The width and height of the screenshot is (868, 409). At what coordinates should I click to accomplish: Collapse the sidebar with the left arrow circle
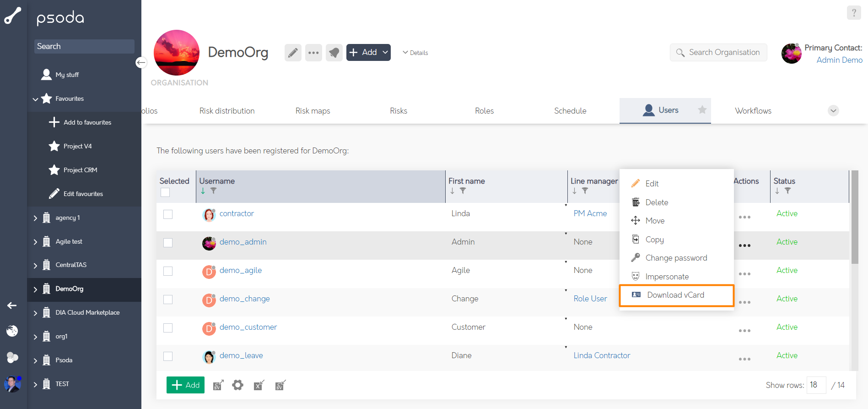141,62
